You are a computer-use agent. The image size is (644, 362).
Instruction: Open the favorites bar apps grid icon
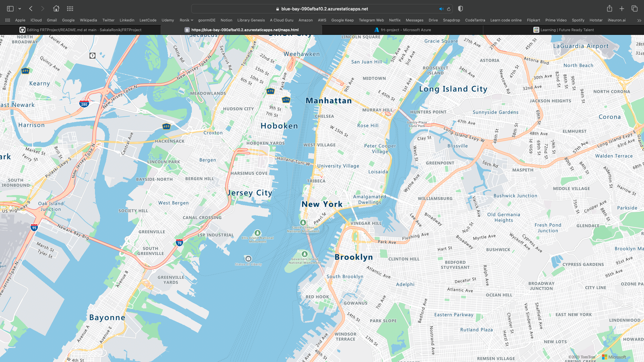(8, 20)
